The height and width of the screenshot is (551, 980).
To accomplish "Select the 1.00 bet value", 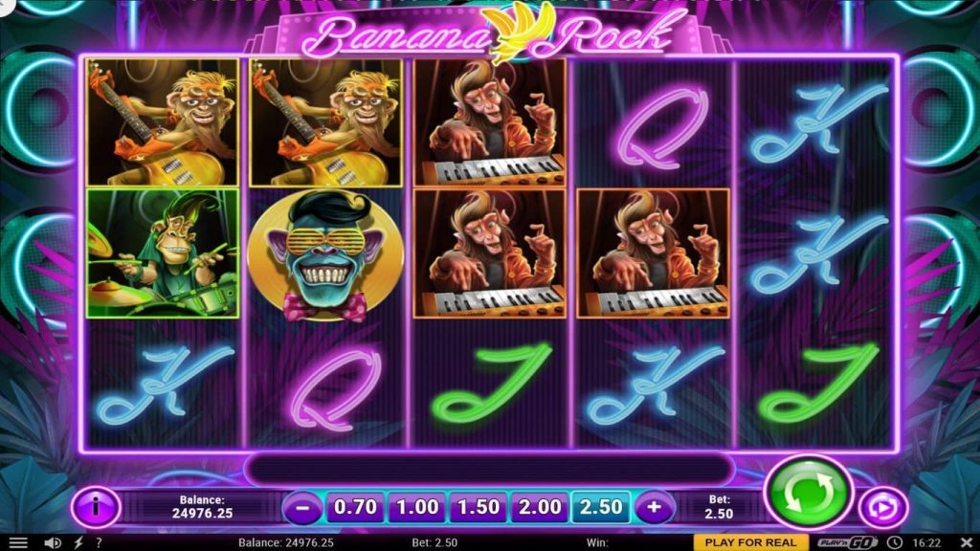I will click(x=417, y=507).
